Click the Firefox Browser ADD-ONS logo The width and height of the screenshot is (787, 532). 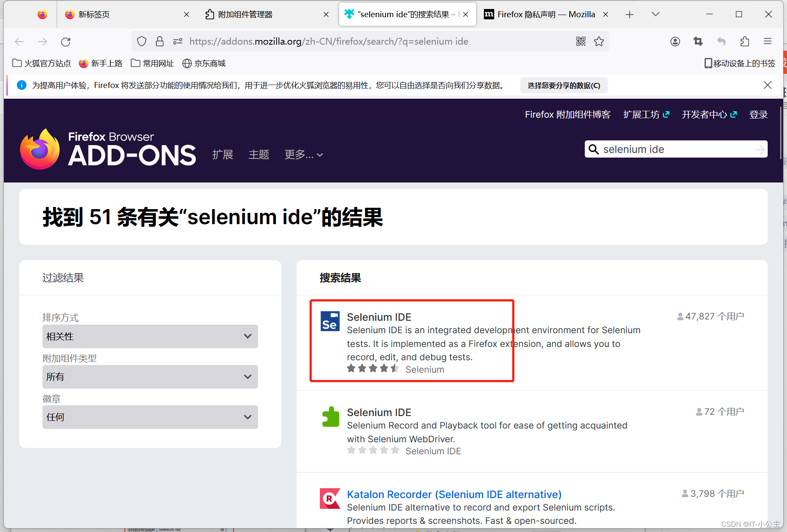[108, 149]
